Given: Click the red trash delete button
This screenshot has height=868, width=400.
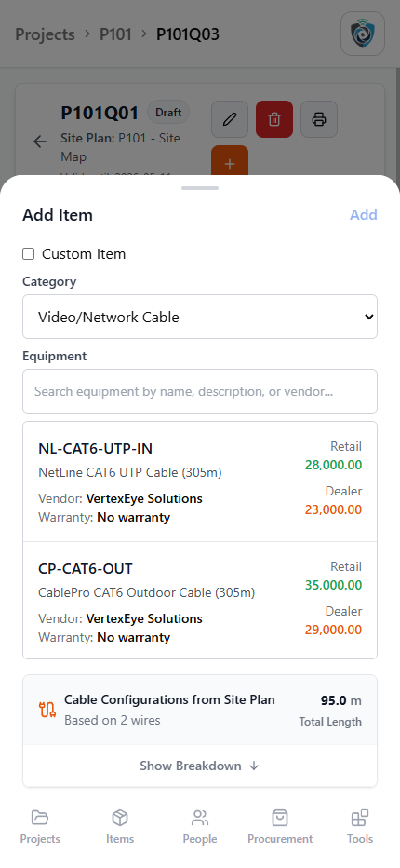Looking at the screenshot, I should 274,119.
